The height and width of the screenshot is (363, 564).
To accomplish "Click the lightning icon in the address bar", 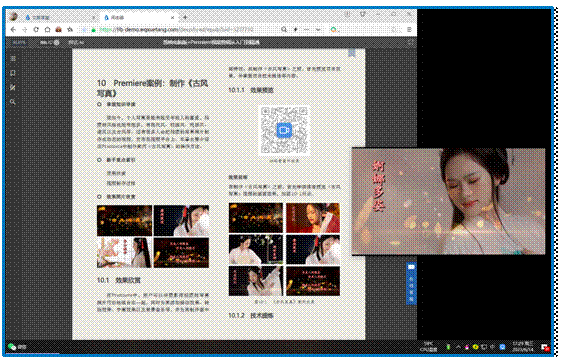I will click(295, 30).
